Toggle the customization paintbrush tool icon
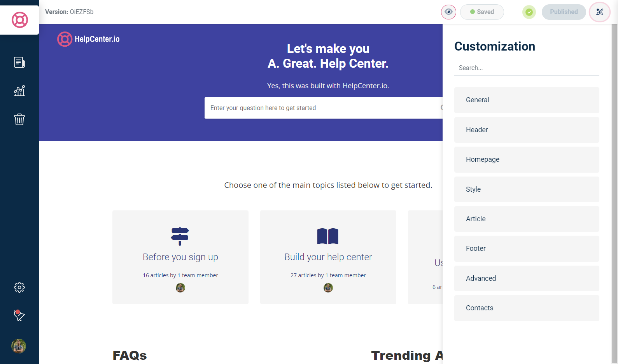This screenshot has height=364, width=618. pyautogui.click(x=600, y=12)
